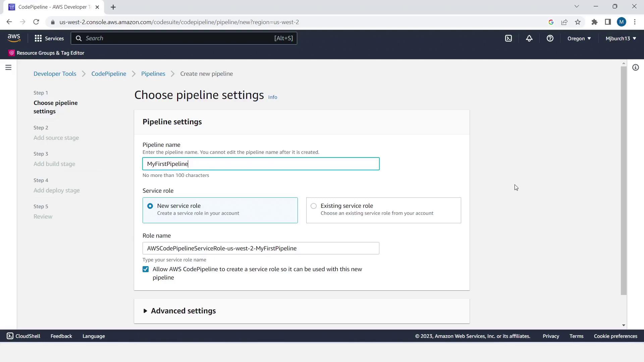
Task: Open the Oregon region dropdown
Action: (x=579, y=39)
